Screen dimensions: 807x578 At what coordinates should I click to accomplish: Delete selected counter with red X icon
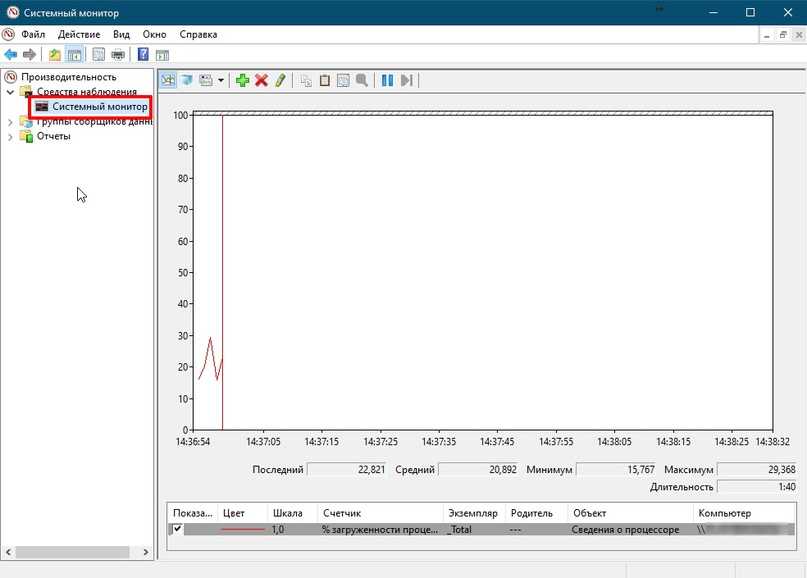pos(261,80)
